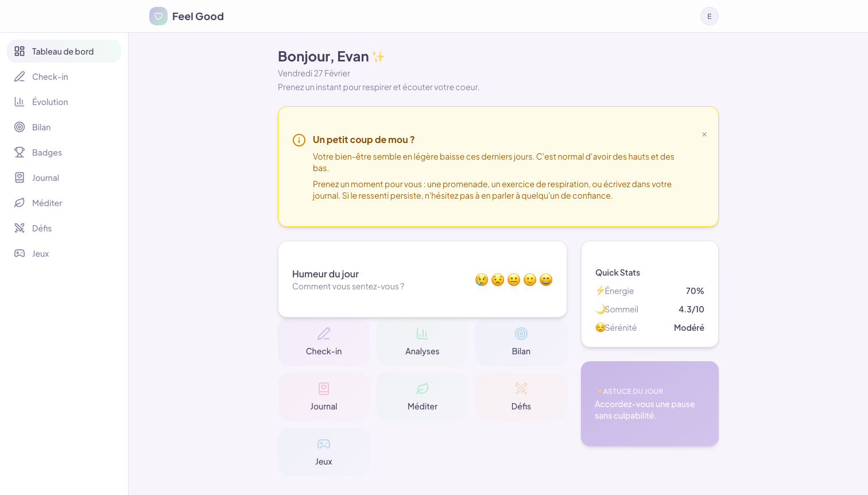
Task: Open Tableau de bord in sidebar
Action: [x=64, y=51]
